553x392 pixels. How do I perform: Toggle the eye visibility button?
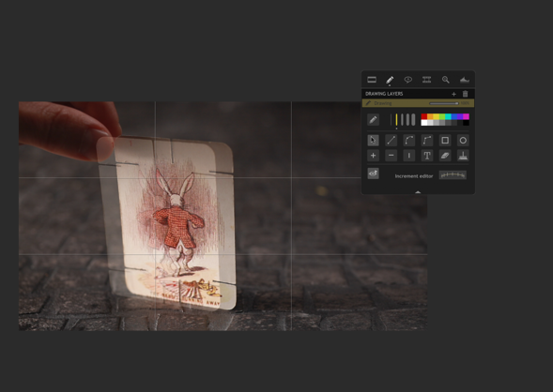[x=373, y=173]
